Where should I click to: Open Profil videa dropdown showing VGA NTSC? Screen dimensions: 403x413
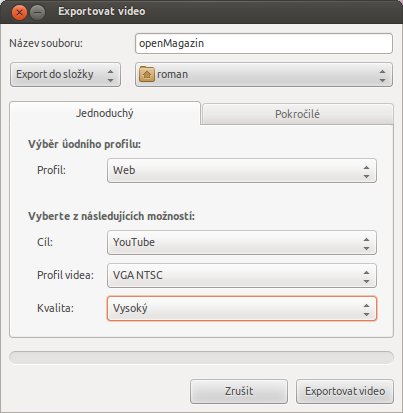pos(242,276)
